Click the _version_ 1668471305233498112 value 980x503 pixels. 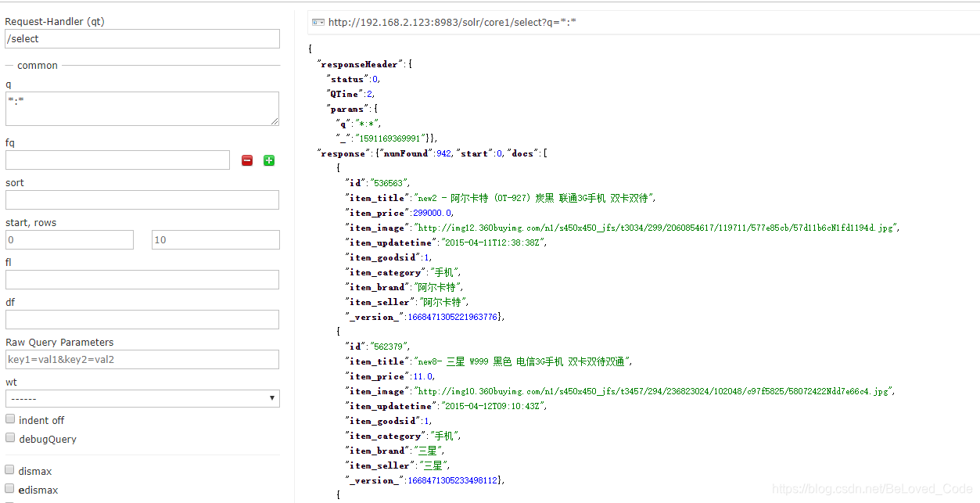[x=452, y=480]
